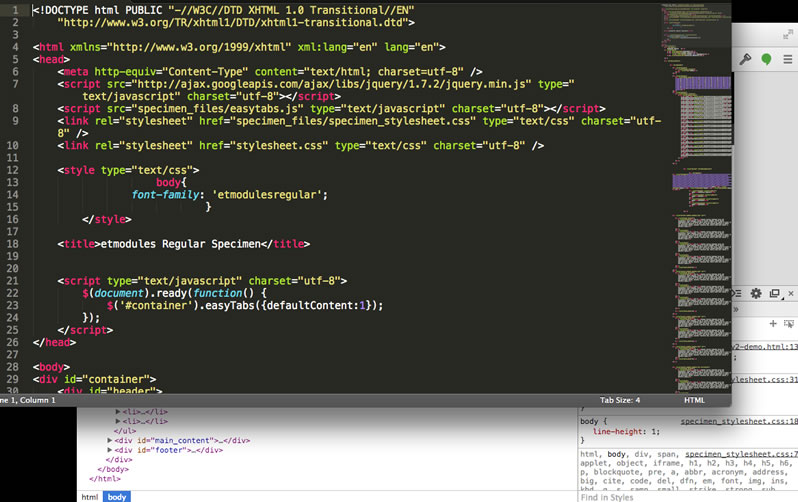Click the href="stylesheet.css" attribute on line 10
The image size is (798, 502).
[x=264, y=146]
